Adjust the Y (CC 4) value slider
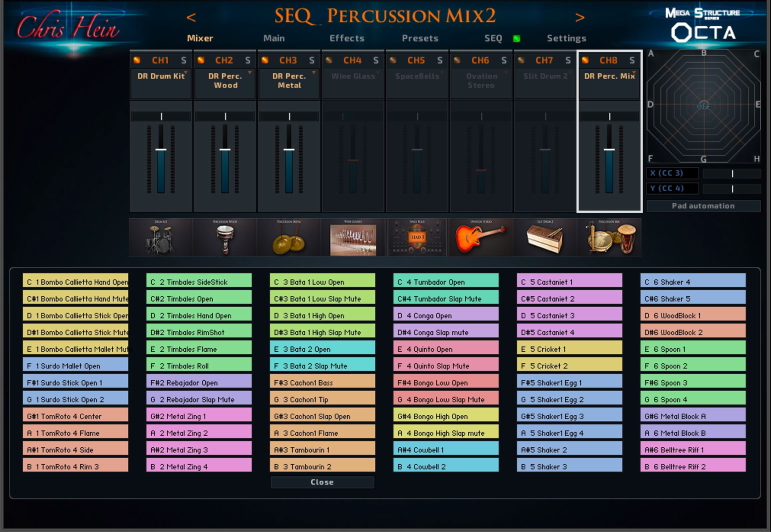Viewport: 771px width, 532px height. [732, 188]
